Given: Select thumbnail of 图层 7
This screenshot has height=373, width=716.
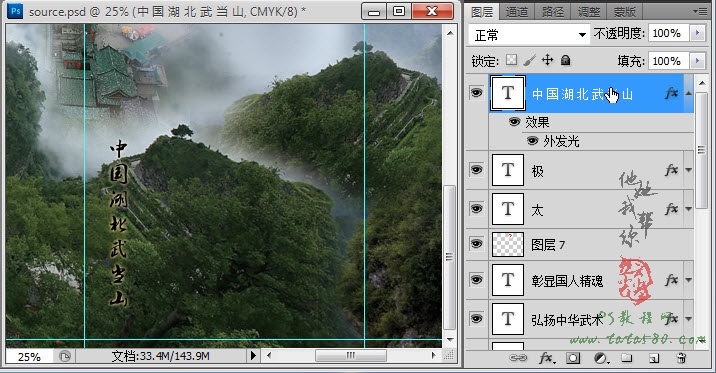Looking at the screenshot, I should point(508,244).
